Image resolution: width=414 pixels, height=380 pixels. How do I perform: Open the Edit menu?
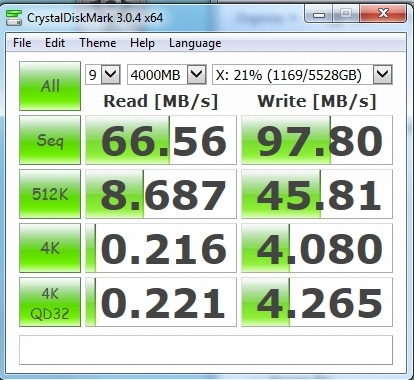(x=55, y=43)
